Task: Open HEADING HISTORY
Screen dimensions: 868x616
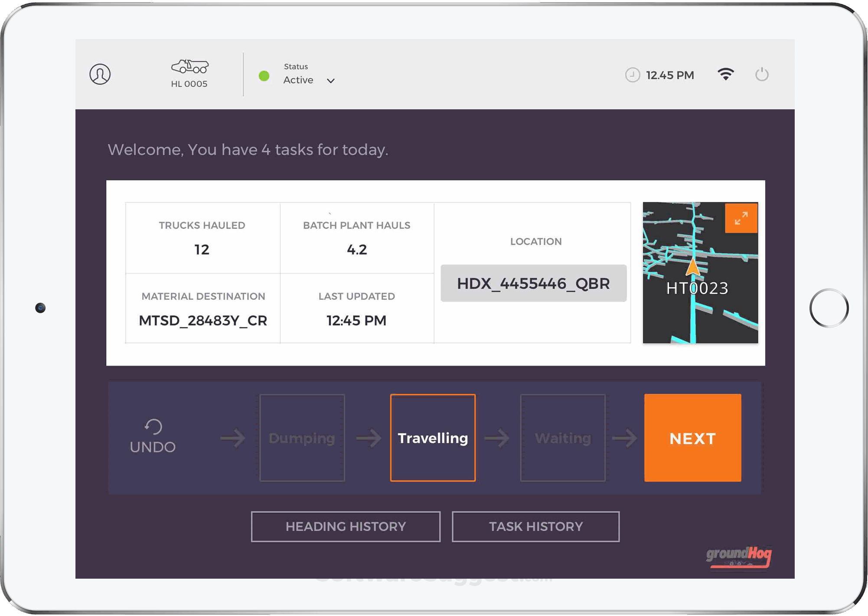Action: 346,527
